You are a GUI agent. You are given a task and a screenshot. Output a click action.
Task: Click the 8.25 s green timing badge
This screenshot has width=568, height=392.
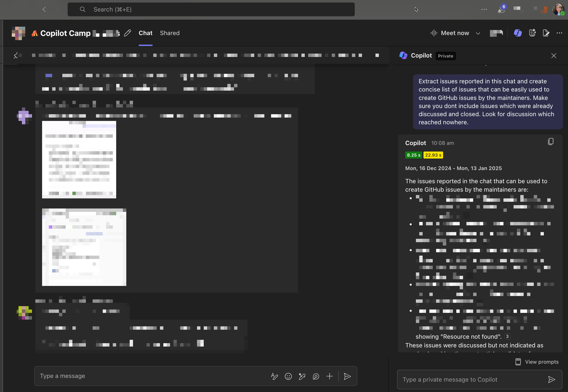point(414,155)
